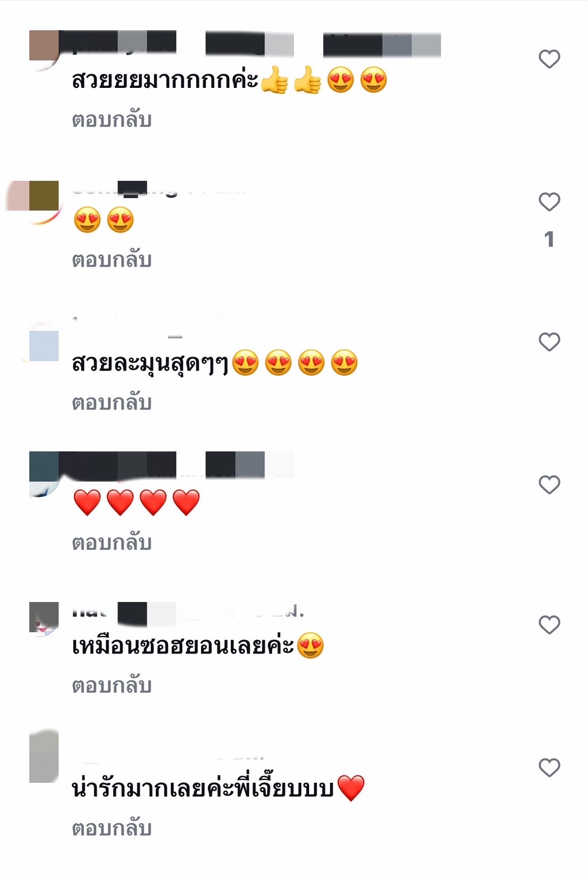The image size is (588, 873).
Task: Open the last commenter's gray avatar
Action: [x=44, y=756]
